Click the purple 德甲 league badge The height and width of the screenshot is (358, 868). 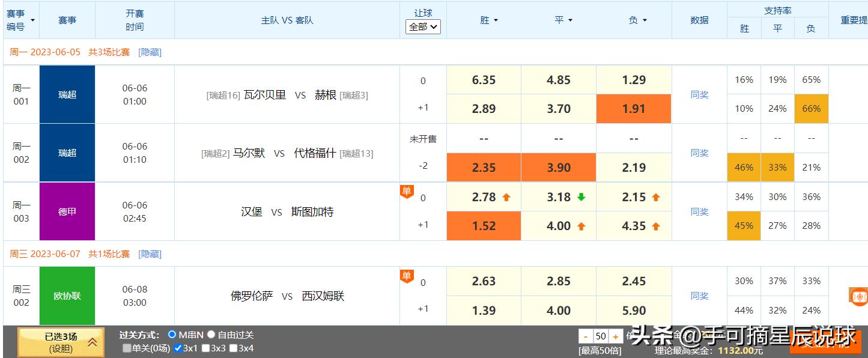click(x=67, y=211)
